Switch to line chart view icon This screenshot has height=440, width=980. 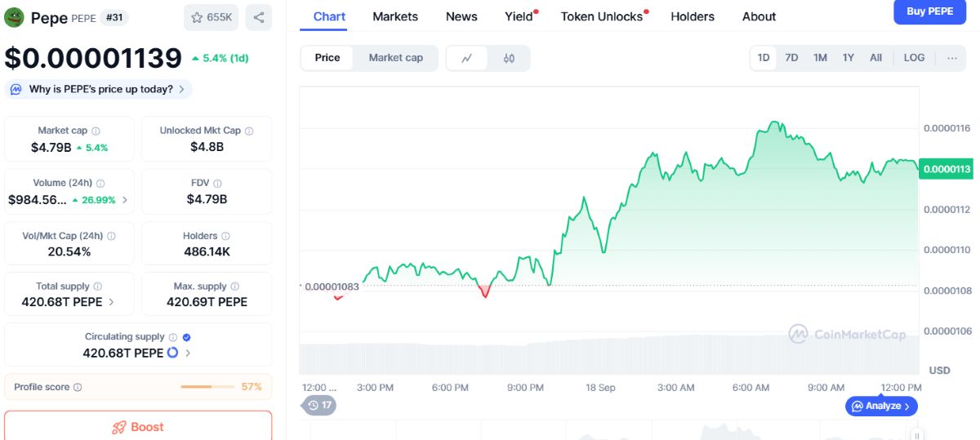467,58
